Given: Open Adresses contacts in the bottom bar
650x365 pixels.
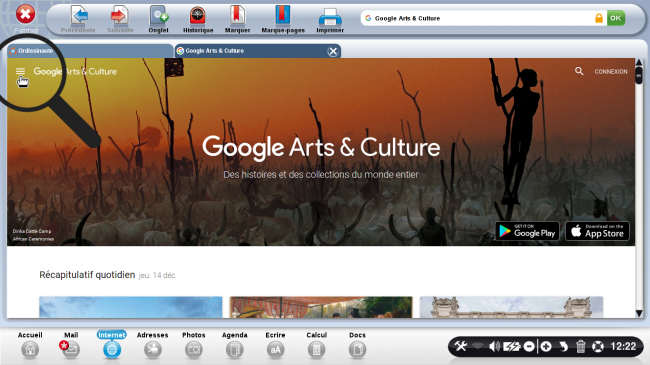Looking at the screenshot, I should click(153, 345).
